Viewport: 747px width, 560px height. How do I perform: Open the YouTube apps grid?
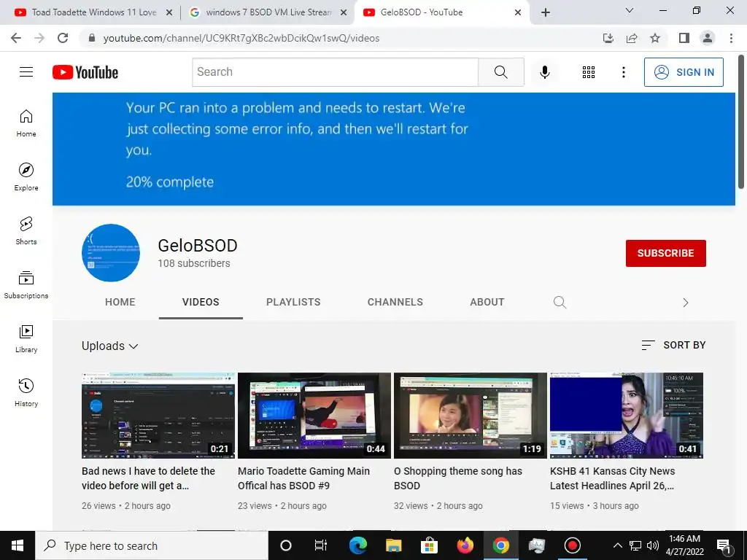589,72
